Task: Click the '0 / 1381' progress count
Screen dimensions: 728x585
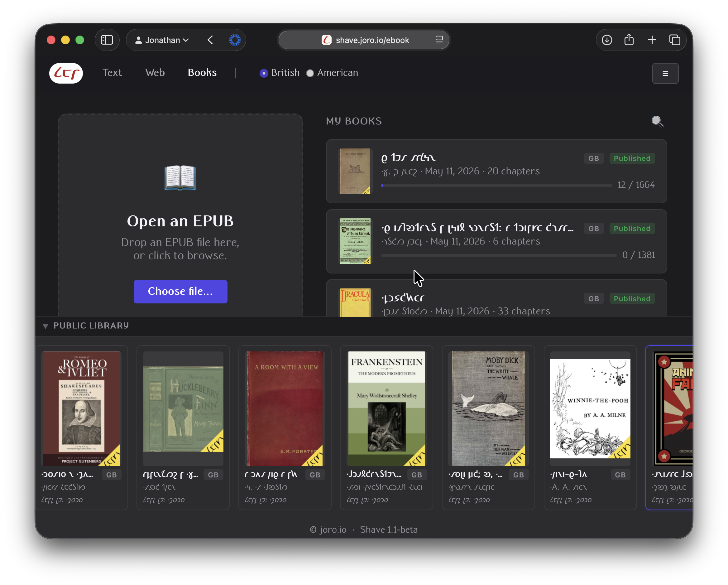Action: [x=639, y=255]
